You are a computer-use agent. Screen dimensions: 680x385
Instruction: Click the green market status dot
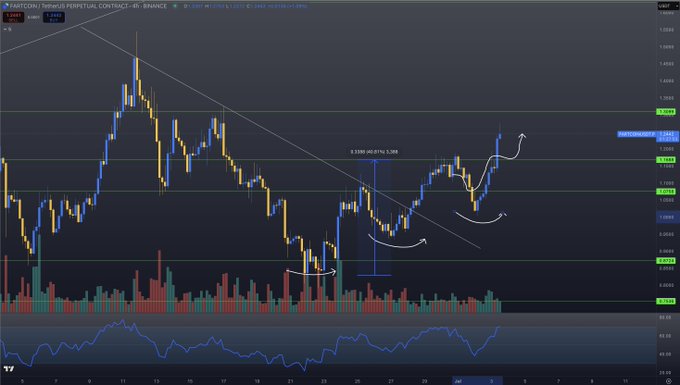point(175,6)
